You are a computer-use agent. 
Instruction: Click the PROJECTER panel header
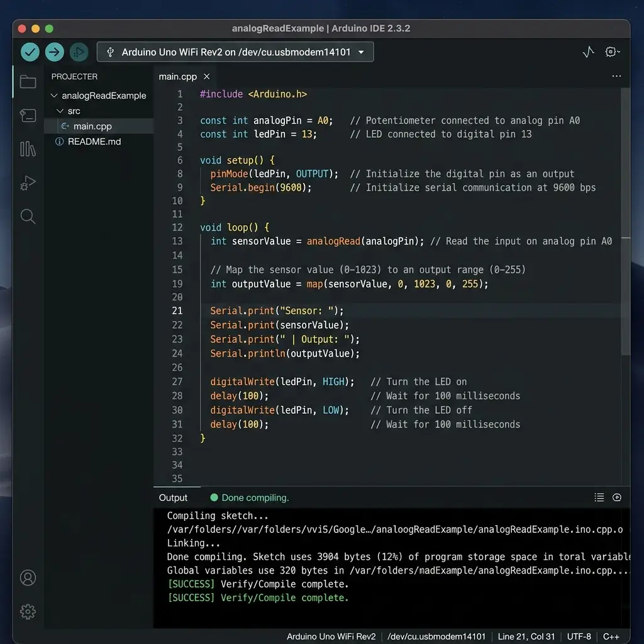pyautogui.click(x=74, y=76)
